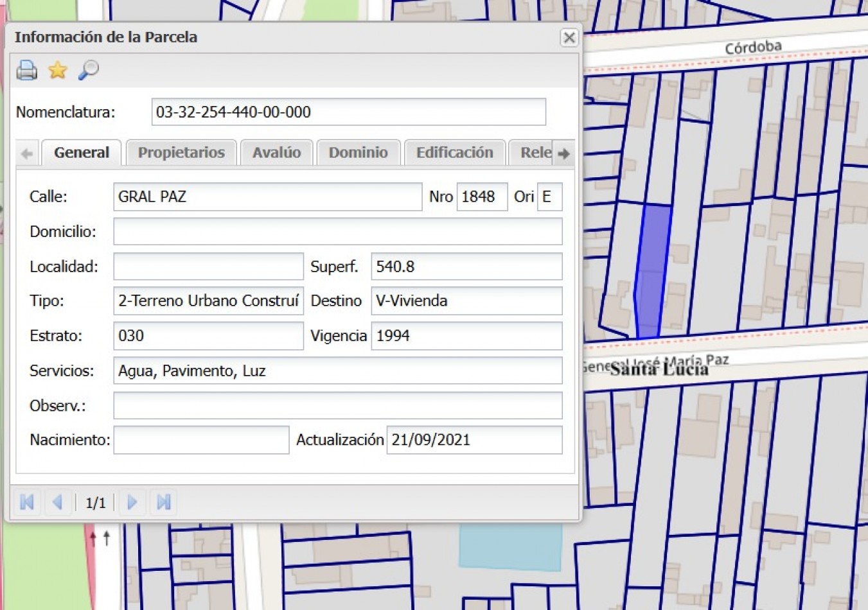Click the Calle field with GRAL PAZ
The image size is (868, 610).
tap(268, 196)
